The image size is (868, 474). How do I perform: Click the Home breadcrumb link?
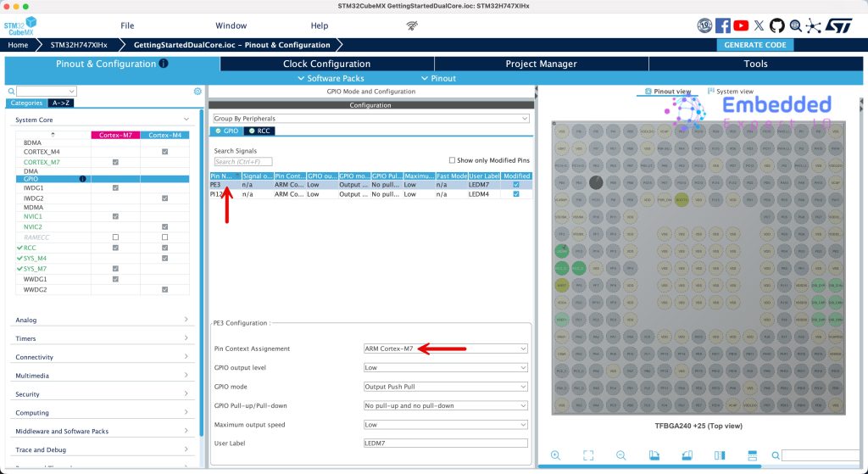(18, 45)
